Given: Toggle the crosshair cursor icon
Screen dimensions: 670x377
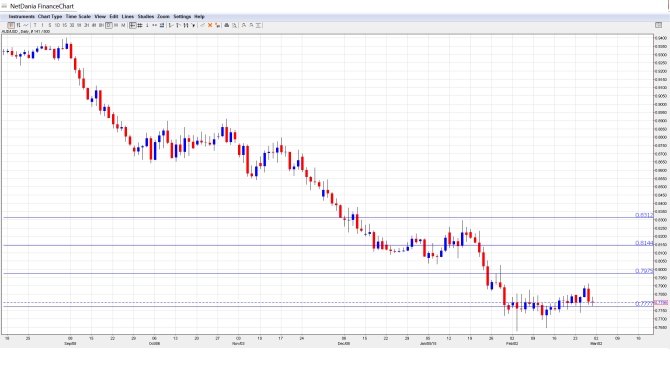Looking at the screenshot, I should click(x=133, y=26).
